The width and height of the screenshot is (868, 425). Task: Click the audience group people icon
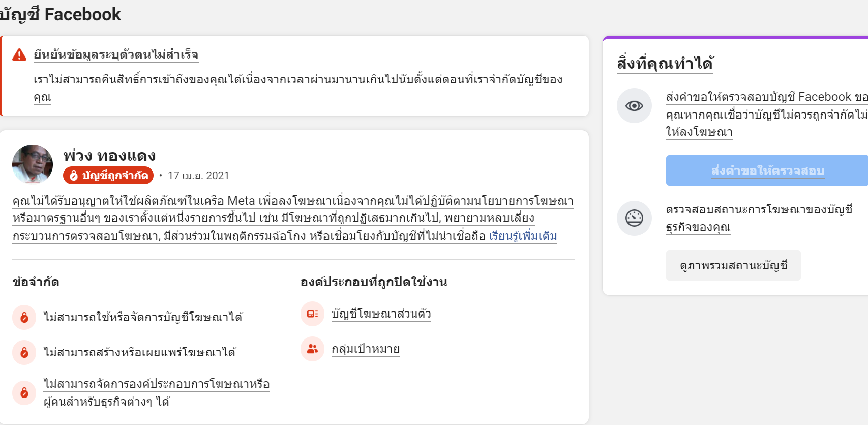pyautogui.click(x=312, y=349)
